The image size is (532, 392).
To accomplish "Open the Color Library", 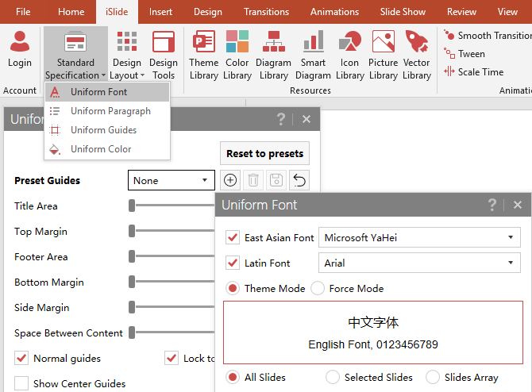I will (237, 55).
